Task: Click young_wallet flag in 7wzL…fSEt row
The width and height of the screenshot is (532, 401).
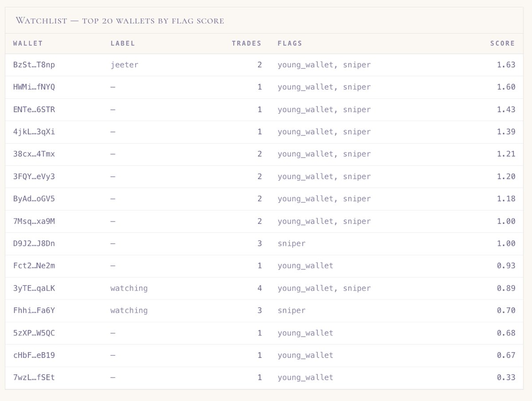Action: pos(305,378)
